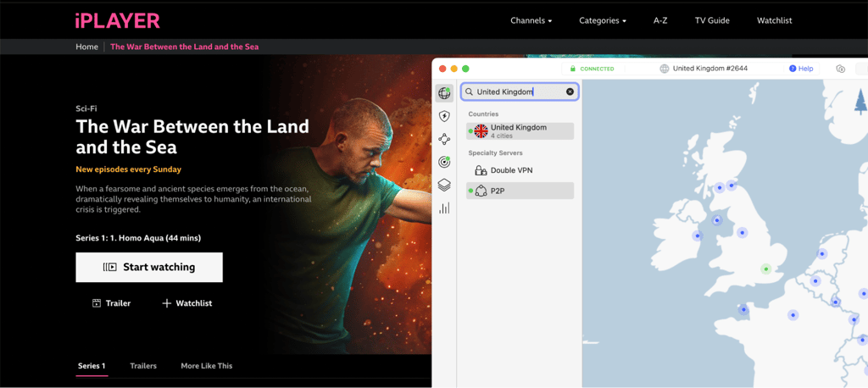Click the magnifier icon in VPN search
The image size is (868, 388).
(x=470, y=91)
